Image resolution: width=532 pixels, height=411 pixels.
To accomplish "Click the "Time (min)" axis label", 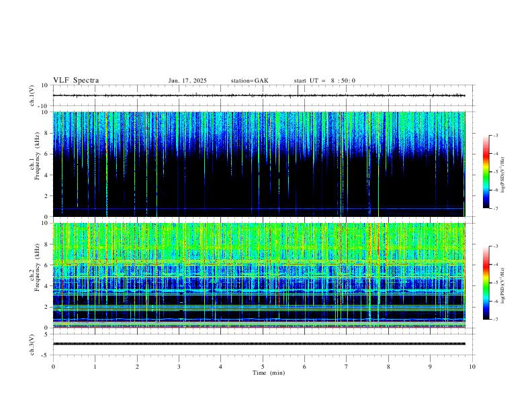I will (x=269, y=373).
